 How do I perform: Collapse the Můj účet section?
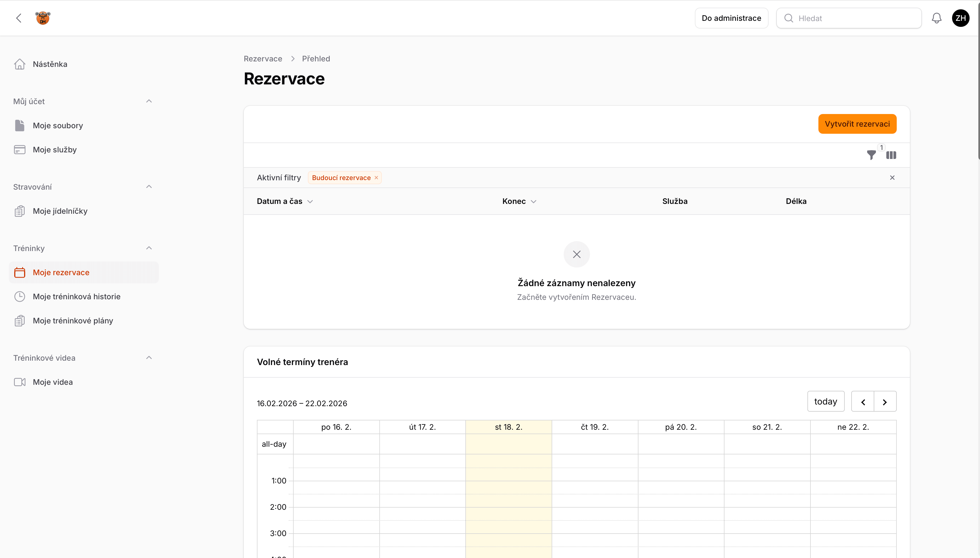point(149,101)
